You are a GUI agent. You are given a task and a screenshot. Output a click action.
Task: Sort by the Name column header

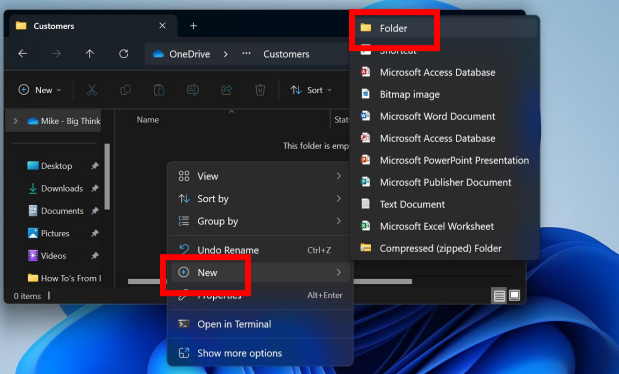pyautogui.click(x=148, y=120)
